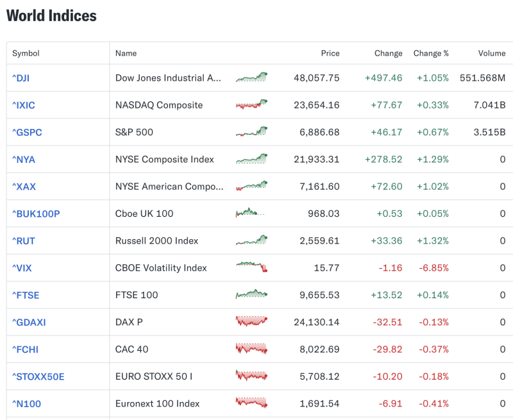The width and height of the screenshot is (513, 420).
Task: Sort the table by Volume column
Action: coord(491,53)
